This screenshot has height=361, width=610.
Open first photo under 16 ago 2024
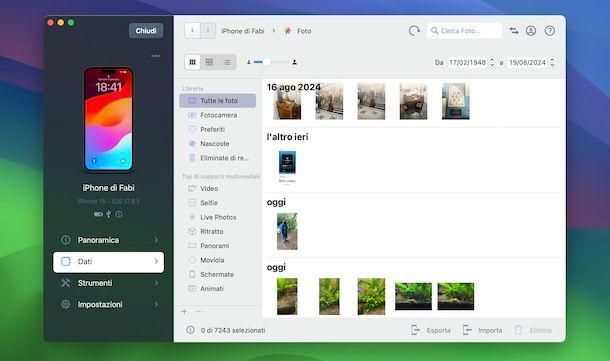point(287,102)
